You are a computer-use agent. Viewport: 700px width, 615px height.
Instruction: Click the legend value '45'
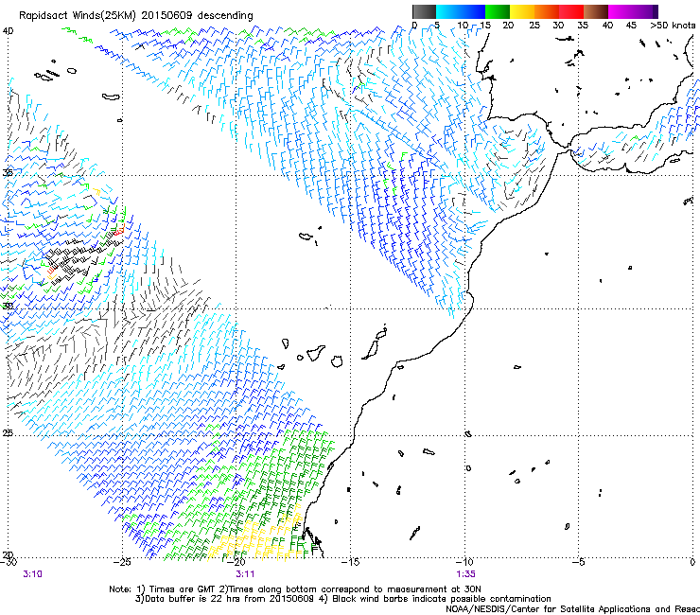631,26
